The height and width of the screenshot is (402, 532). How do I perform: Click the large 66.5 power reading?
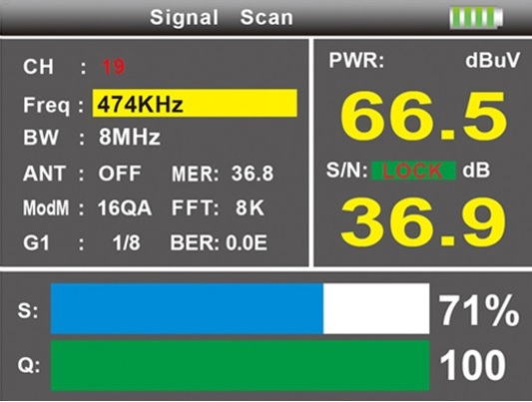pos(423,116)
